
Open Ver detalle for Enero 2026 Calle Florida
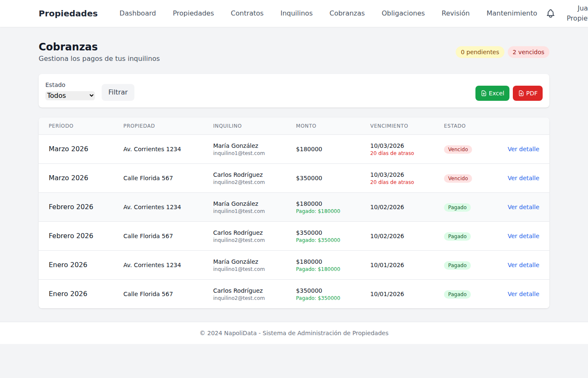tap(523, 294)
